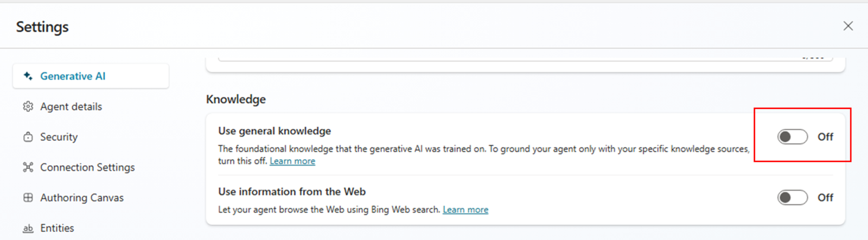The height and width of the screenshot is (240, 868).
Task: Click the Generative AI sparkle icon
Action: 28,76
